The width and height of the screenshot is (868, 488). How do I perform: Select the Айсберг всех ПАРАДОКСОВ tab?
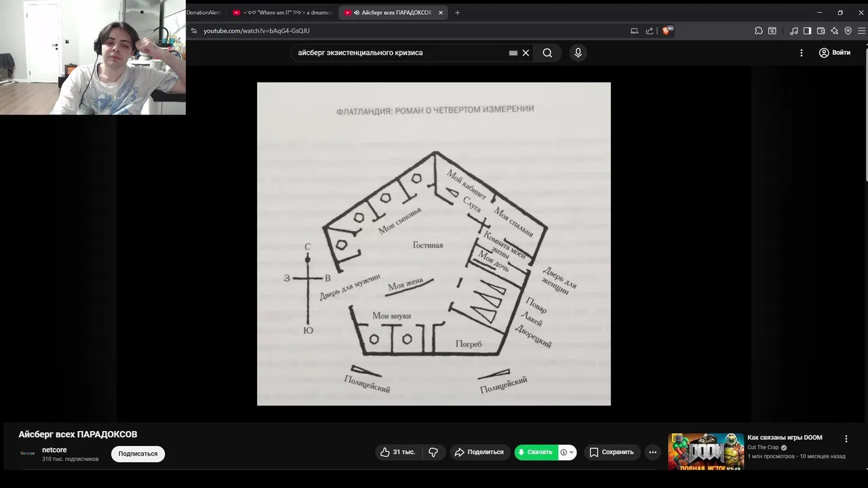tap(392, 12)
